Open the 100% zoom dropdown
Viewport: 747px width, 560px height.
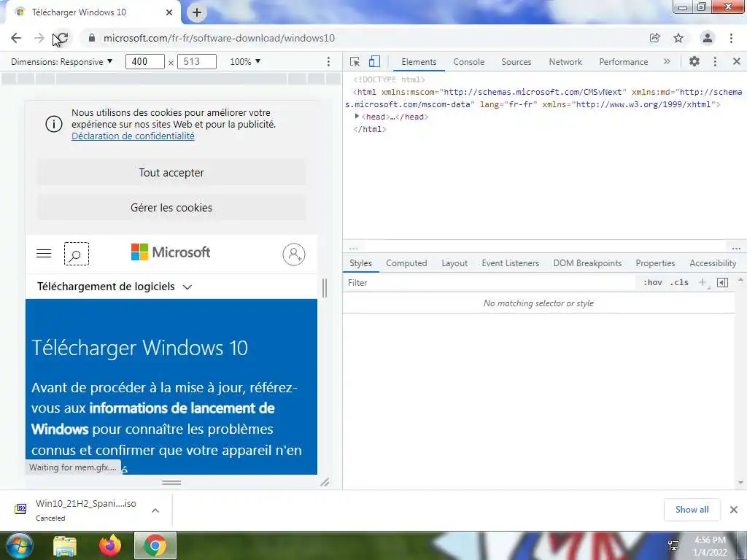pyautogui.click(x=245, y=61)
